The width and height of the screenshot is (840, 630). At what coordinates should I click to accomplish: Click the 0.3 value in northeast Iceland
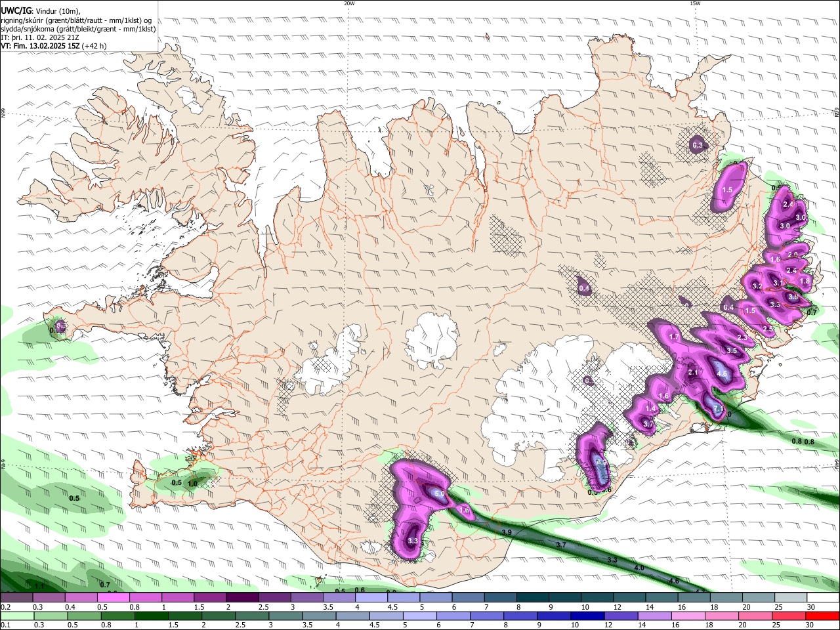pos(697,146)
